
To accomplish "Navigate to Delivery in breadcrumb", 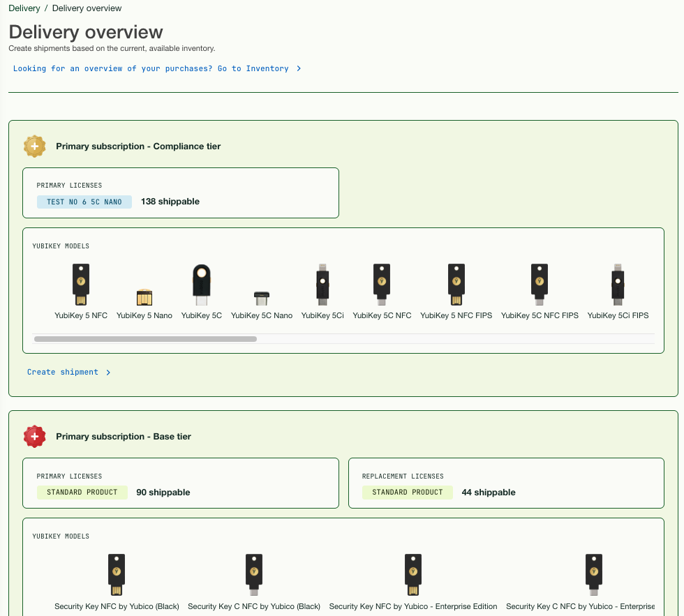I will pyautogui.click(x=24, y=8).
